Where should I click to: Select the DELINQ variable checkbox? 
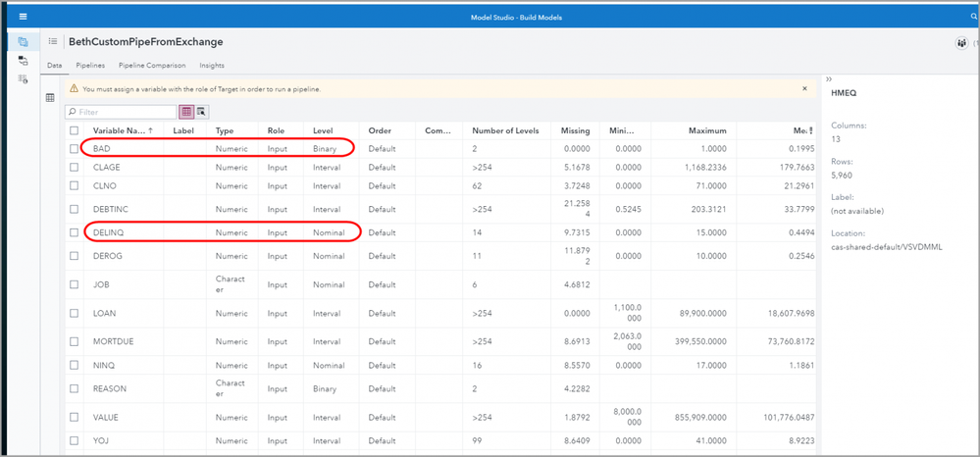(x=75, y=232)
